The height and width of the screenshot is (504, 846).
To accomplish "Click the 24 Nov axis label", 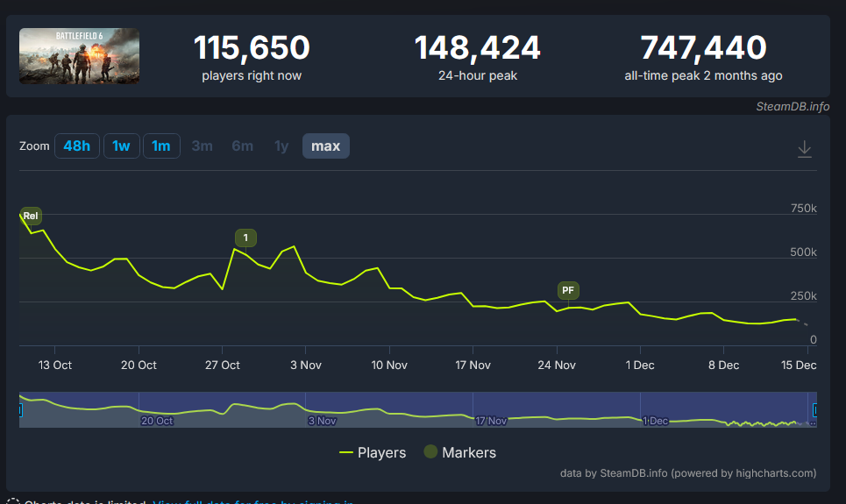I will coord(557,365).
